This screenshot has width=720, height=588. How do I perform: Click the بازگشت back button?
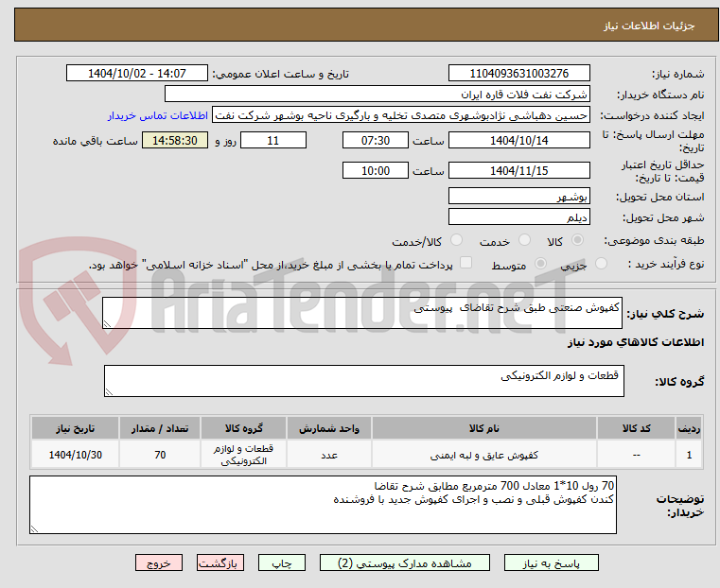point(220,562)
